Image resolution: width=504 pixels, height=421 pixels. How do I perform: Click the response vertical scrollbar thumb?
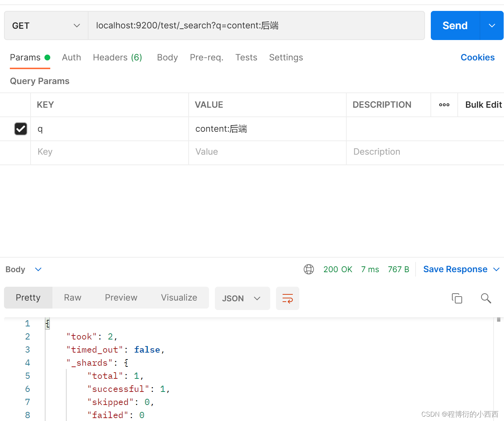point(499,320)
